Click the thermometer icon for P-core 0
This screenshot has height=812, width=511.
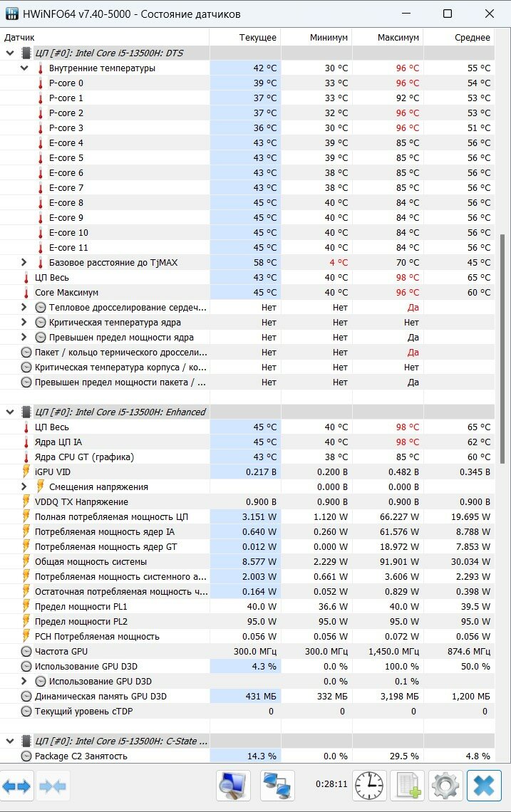(41, 83)
